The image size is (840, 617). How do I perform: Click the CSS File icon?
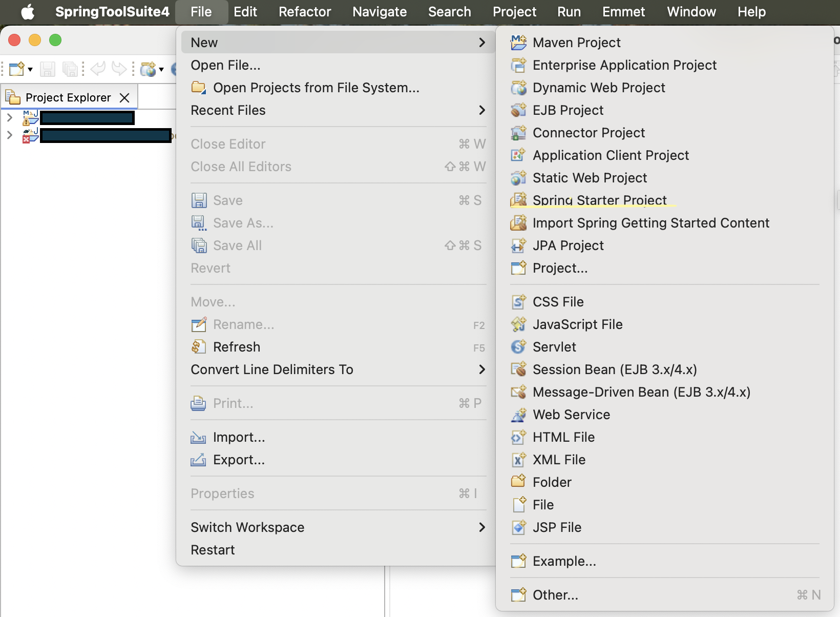click(x=518, y=302)
